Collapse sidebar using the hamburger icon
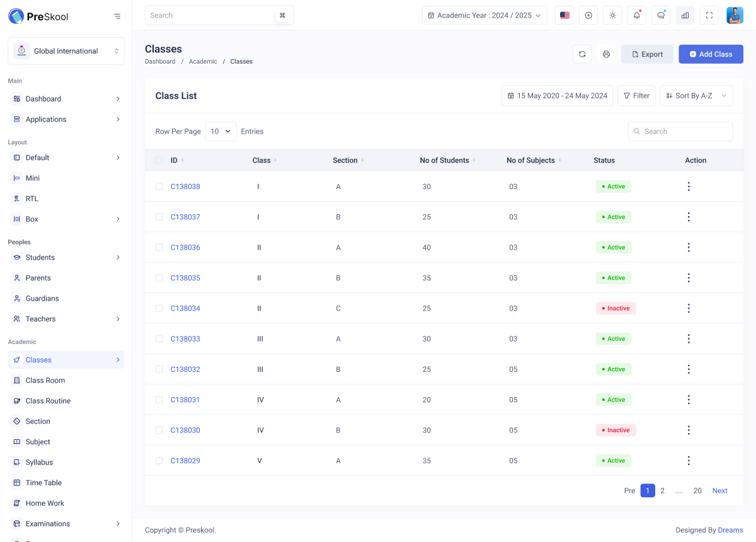 pos(117,16)
